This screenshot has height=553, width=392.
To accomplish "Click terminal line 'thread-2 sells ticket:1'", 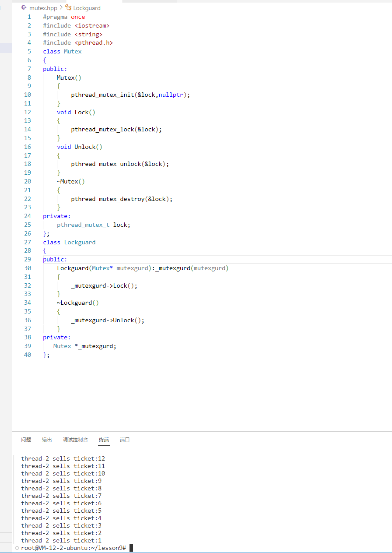I will (61, 541).
